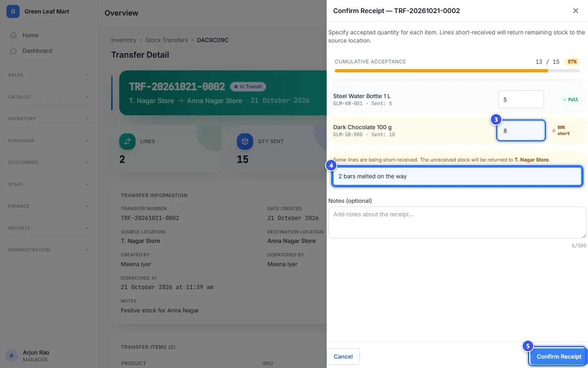Click the short-receipt reason field

(x=457, y=176)
